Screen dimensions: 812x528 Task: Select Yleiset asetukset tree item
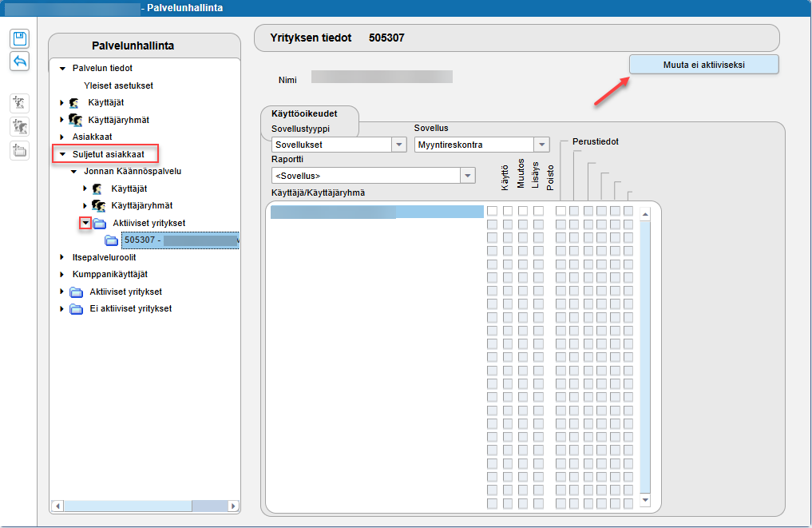pyautogui.click(x=119, y=86)
